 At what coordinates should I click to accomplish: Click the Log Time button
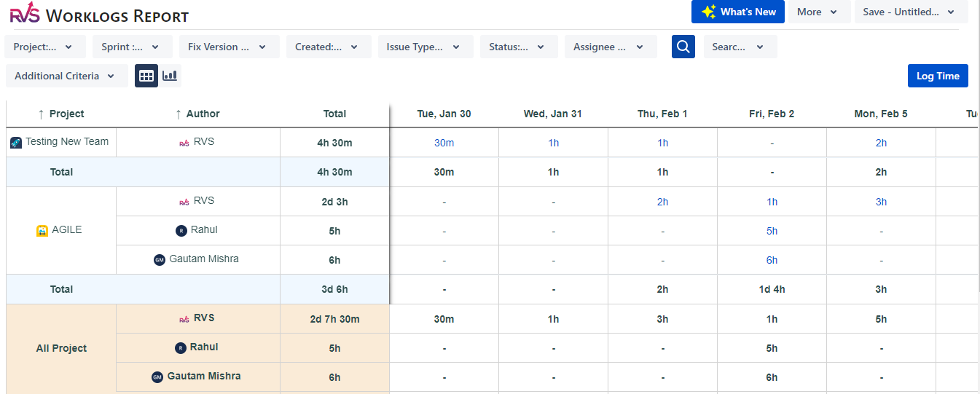(938, 76)
